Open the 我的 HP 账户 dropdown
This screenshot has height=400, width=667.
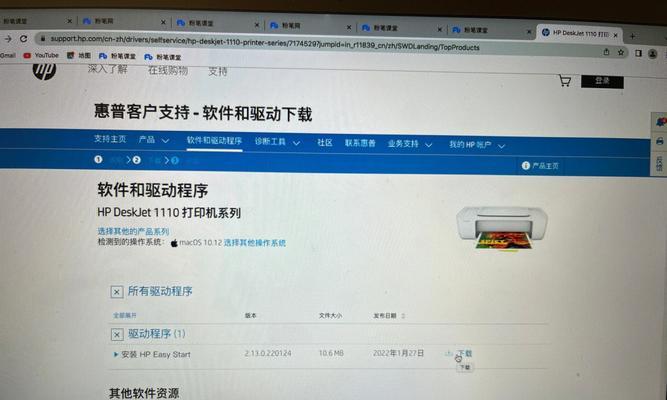click(477, 145)
